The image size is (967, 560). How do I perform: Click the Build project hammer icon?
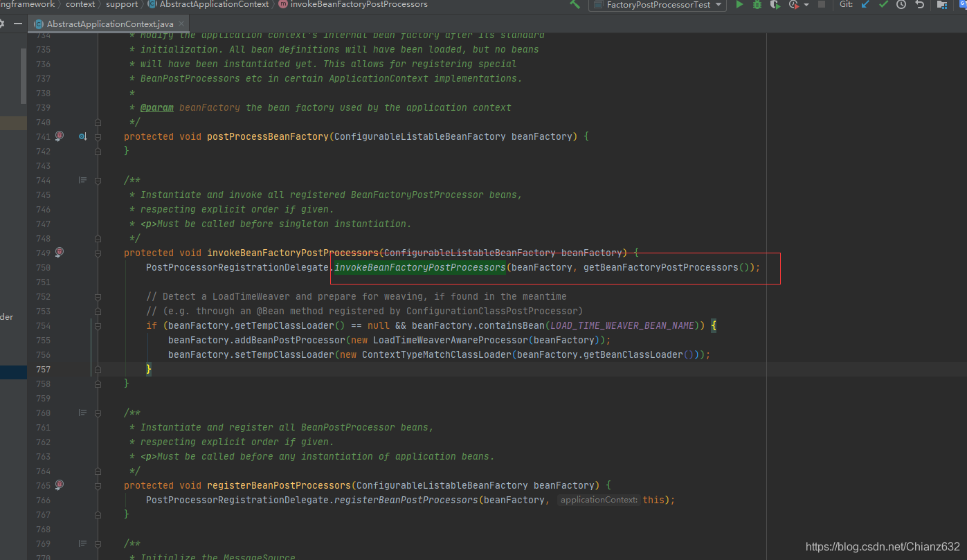pos(575,4)
